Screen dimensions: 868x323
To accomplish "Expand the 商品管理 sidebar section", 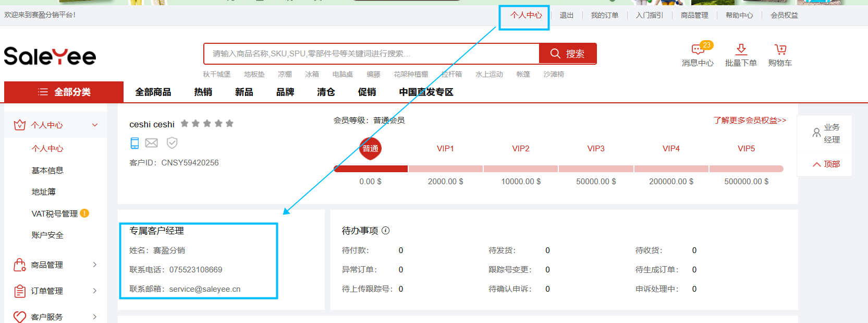I will (94, 265).
